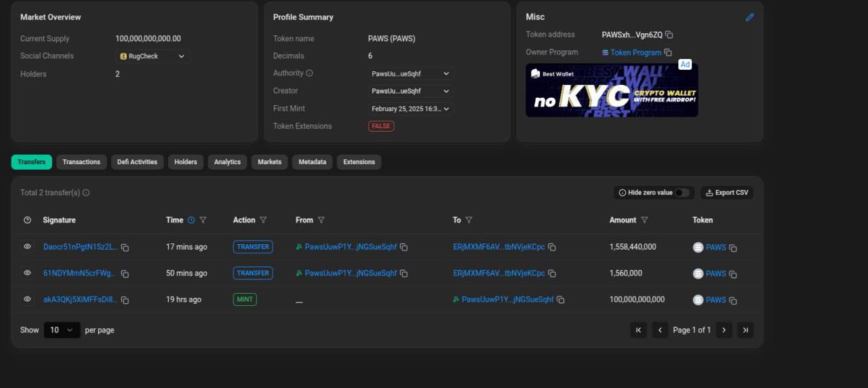
Task: Click the Authority info icon
Action: [309, 73]
